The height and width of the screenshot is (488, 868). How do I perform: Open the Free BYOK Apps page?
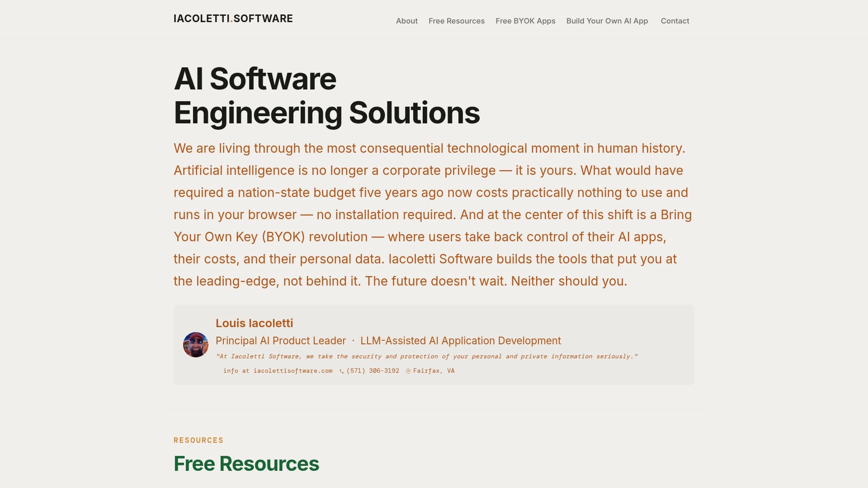pyautogui.click(x=525, y=21)
